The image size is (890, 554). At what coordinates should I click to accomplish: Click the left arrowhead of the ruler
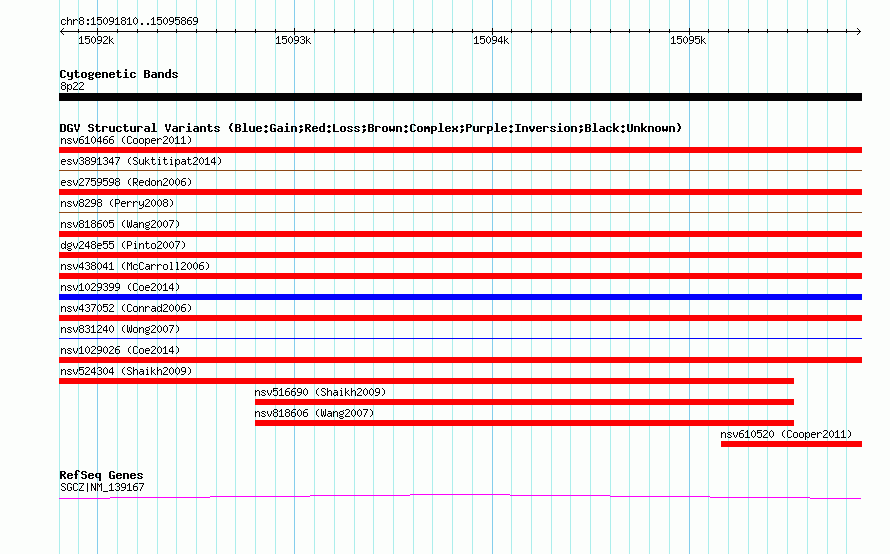[x=62, y=32]
